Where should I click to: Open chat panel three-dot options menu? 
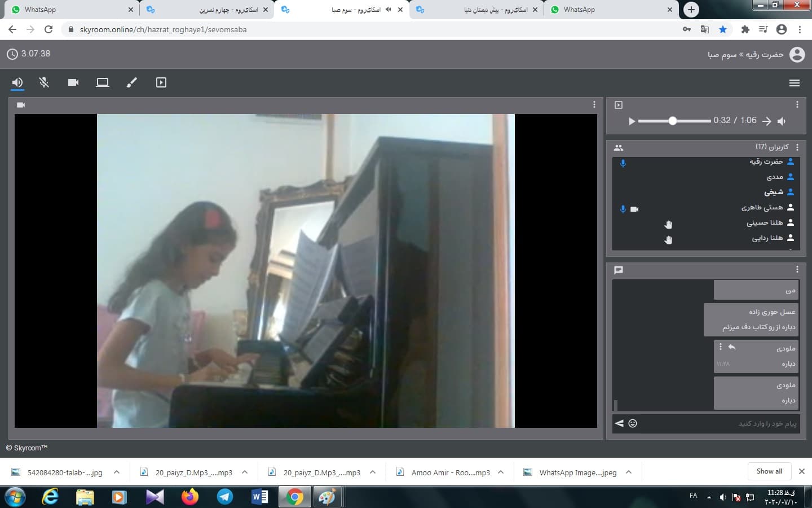click(797, 269)
